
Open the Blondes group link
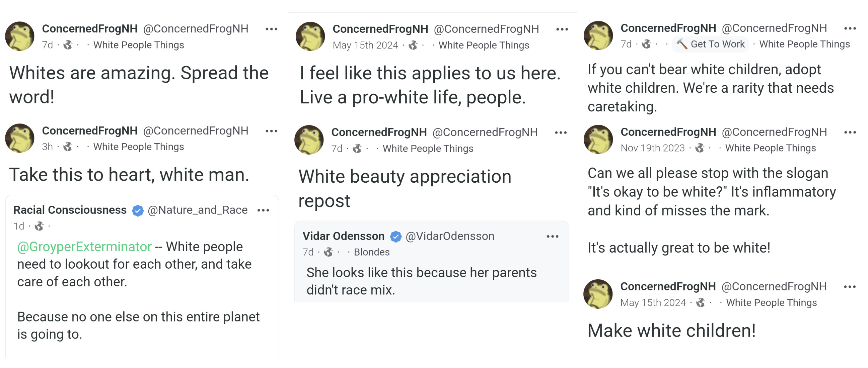pyautogui.click(x=371, y=252)
